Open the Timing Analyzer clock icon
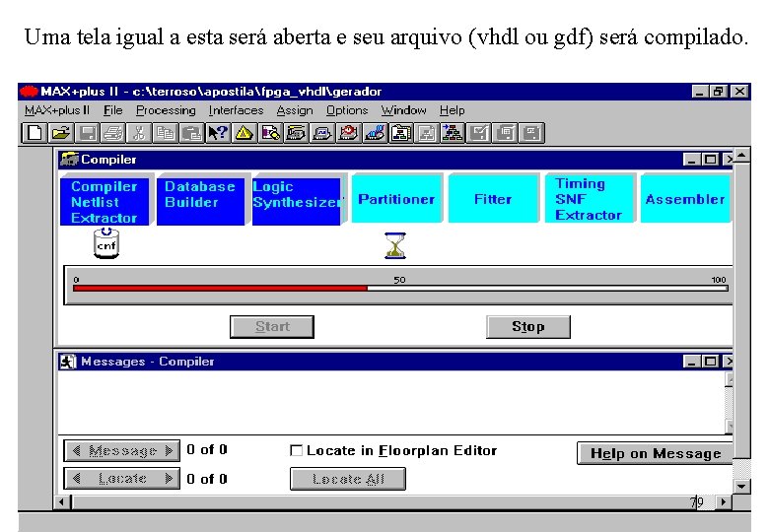This screenshot has width=769, height=532. (349, 133)
